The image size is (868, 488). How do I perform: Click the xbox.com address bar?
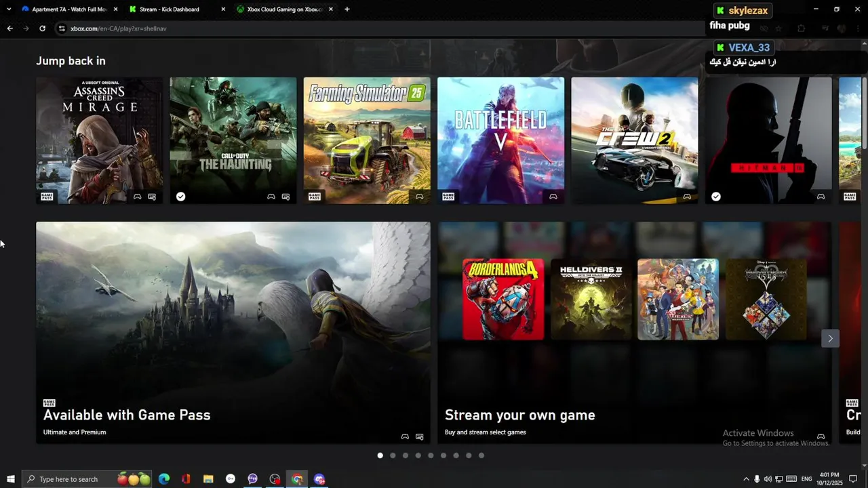tap(380, 28)
